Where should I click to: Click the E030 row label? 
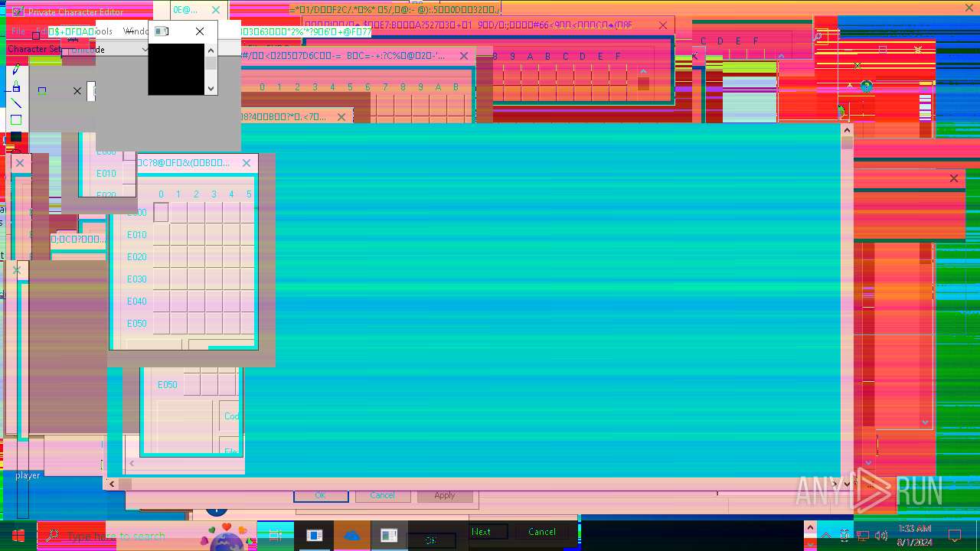coord(137,279)
